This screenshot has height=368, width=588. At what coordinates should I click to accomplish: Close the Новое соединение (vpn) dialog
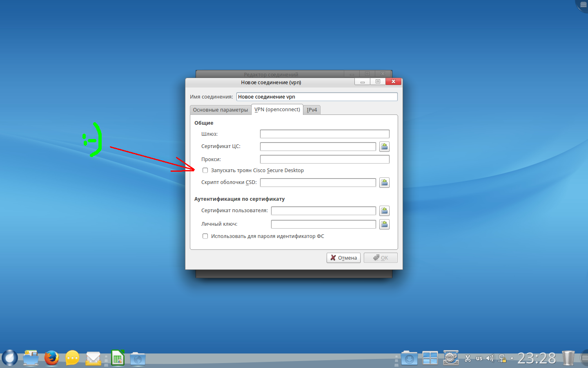(394, 82)
